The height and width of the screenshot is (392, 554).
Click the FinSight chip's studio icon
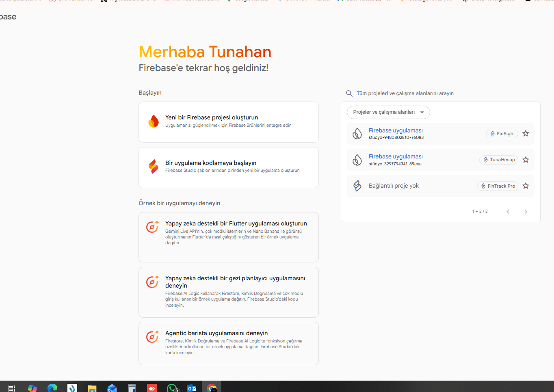pos(492,134)
